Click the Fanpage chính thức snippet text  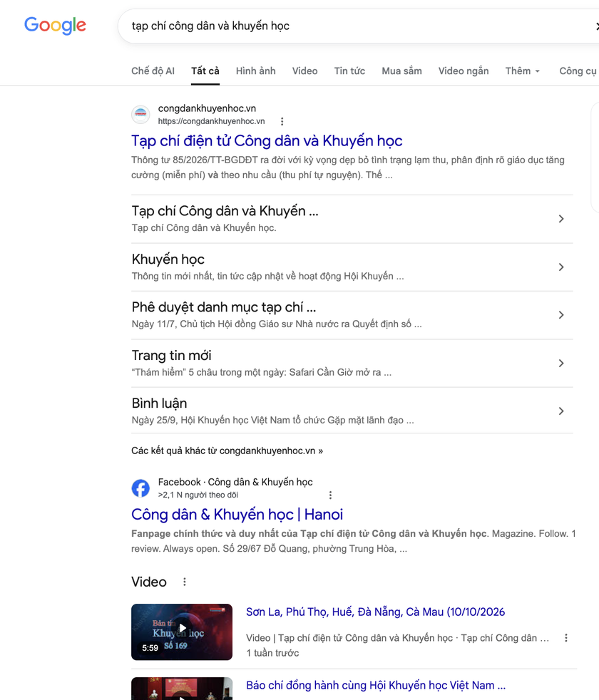[353, 541]
